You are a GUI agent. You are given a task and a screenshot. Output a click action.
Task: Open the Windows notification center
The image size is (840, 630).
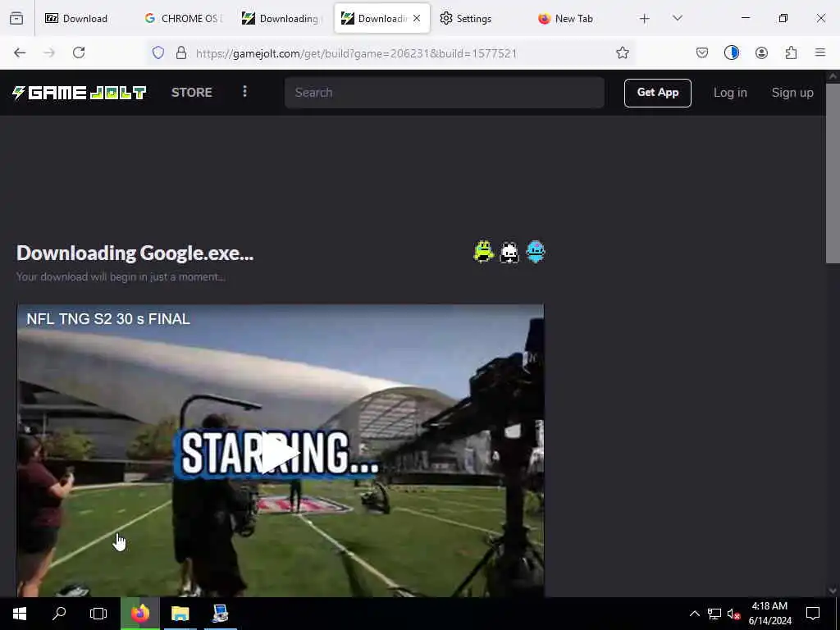tap(813, 614)
